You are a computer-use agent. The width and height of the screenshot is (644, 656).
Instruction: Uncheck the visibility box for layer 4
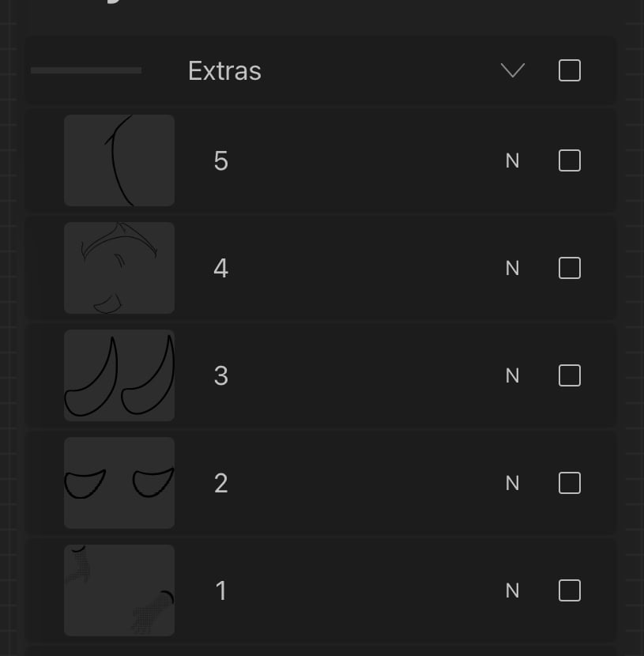(569, 269)
